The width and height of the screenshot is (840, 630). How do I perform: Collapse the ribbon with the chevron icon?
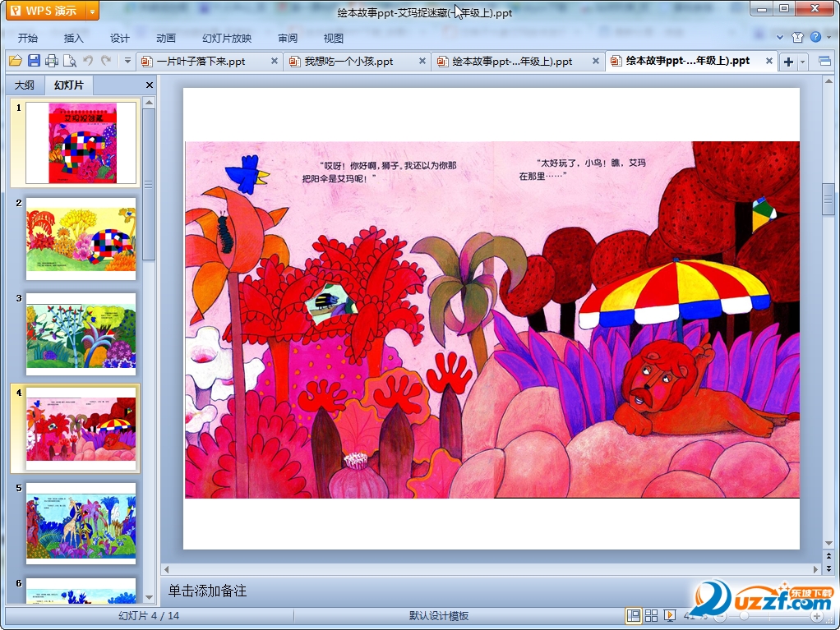pyautogui.click(x=780, y=38)
